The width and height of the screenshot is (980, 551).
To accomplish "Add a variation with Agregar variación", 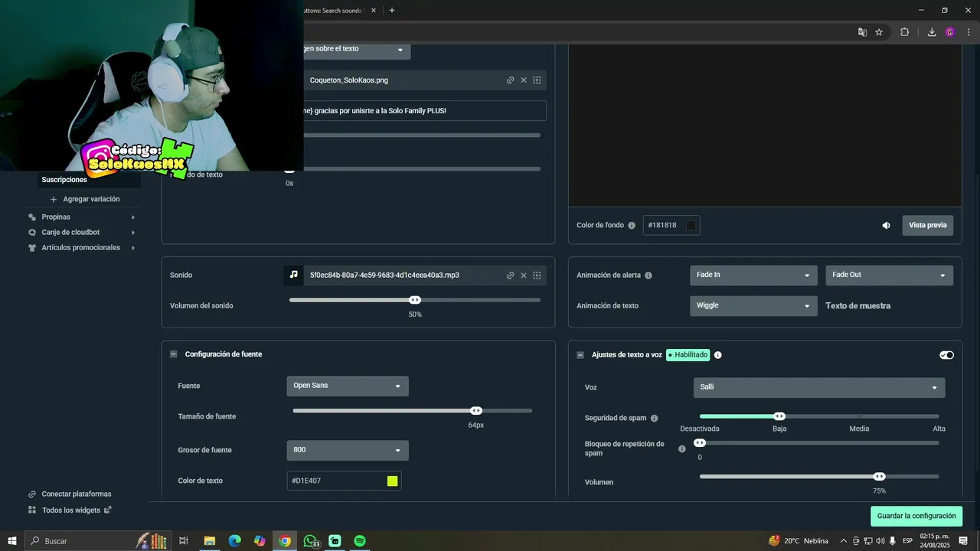I will pyautogui.click(x=84, y=199).
